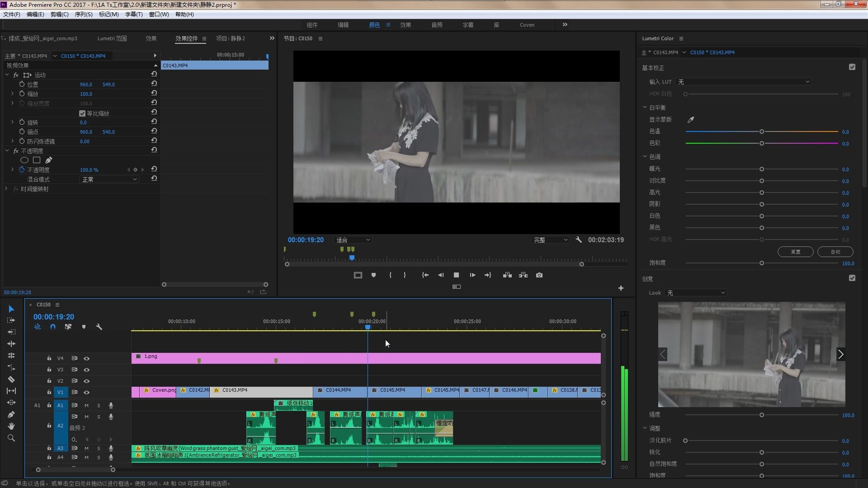Select the Hand tool

coord(11,426)
